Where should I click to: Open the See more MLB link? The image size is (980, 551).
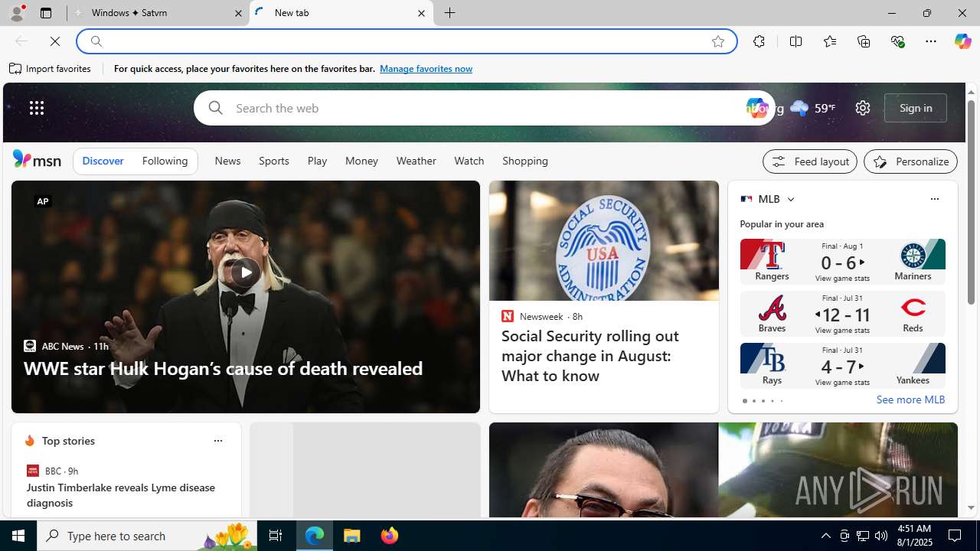tap(910, 400)
